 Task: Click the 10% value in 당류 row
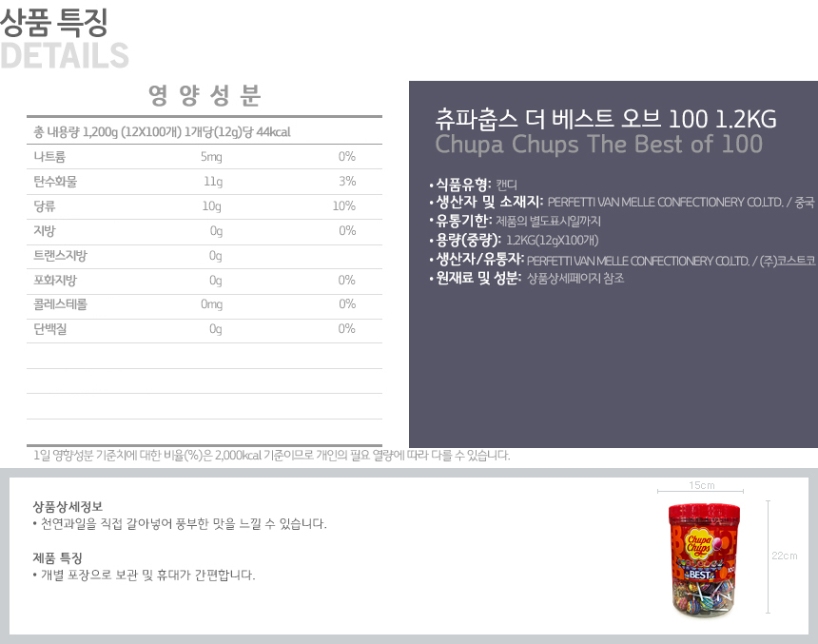coord(343,206)
